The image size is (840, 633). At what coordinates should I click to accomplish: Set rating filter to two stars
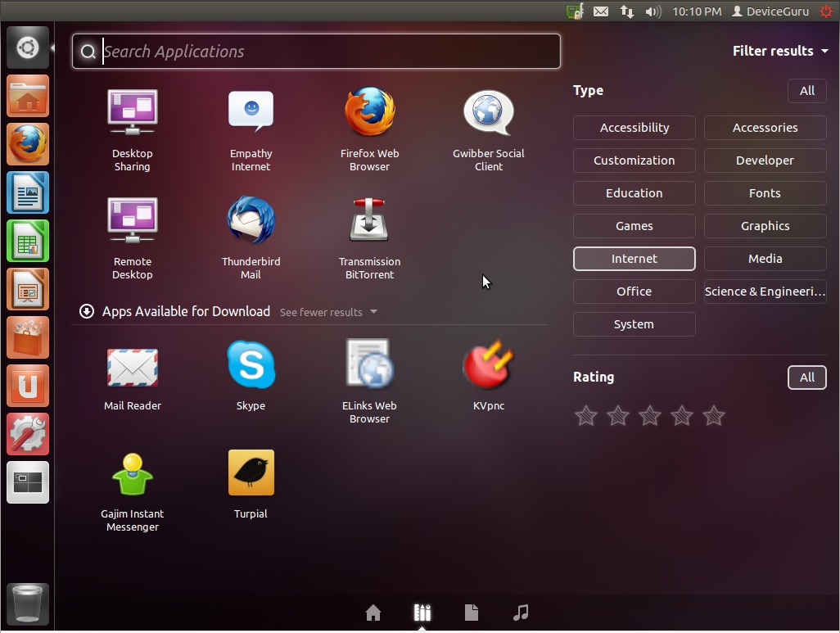pyautogui.click(x=617, y=415)
